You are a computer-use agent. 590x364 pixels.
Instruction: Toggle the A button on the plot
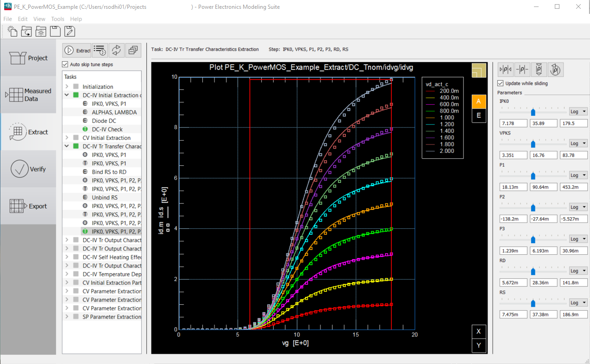(x=478, y=101)
